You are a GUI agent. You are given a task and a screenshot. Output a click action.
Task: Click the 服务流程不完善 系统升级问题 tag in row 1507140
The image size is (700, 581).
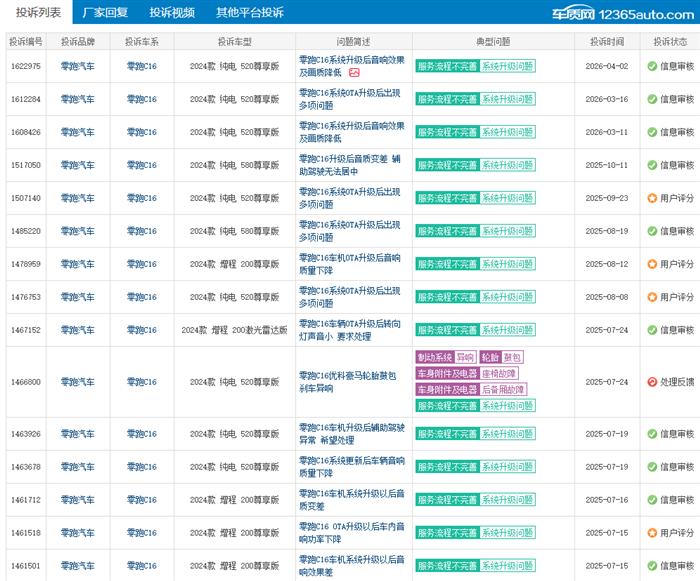[x=475, y=198]
